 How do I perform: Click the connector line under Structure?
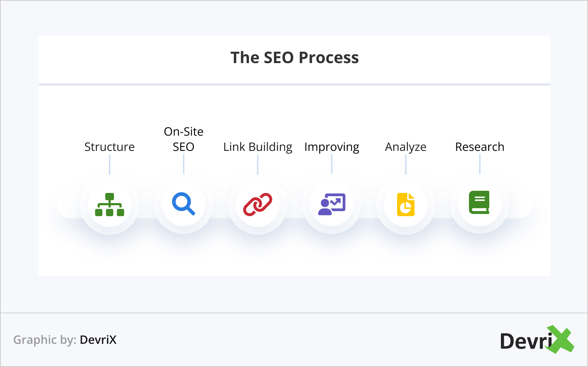pos(110,165)
